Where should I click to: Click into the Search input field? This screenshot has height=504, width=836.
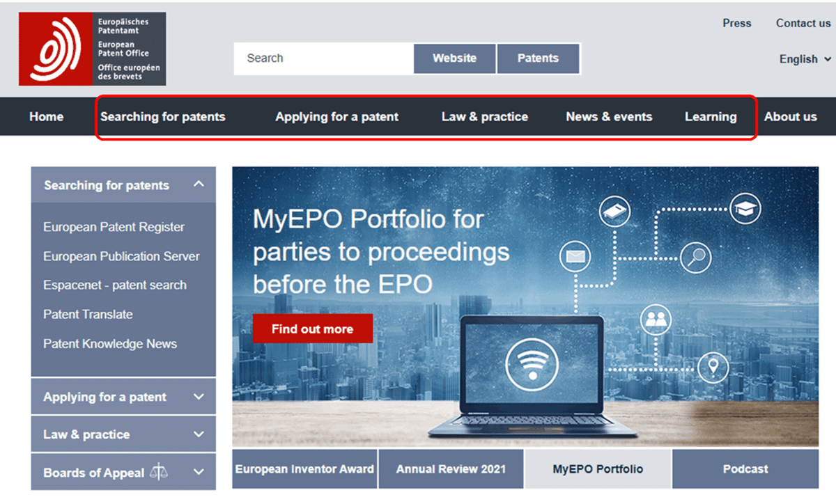[324, 58]
